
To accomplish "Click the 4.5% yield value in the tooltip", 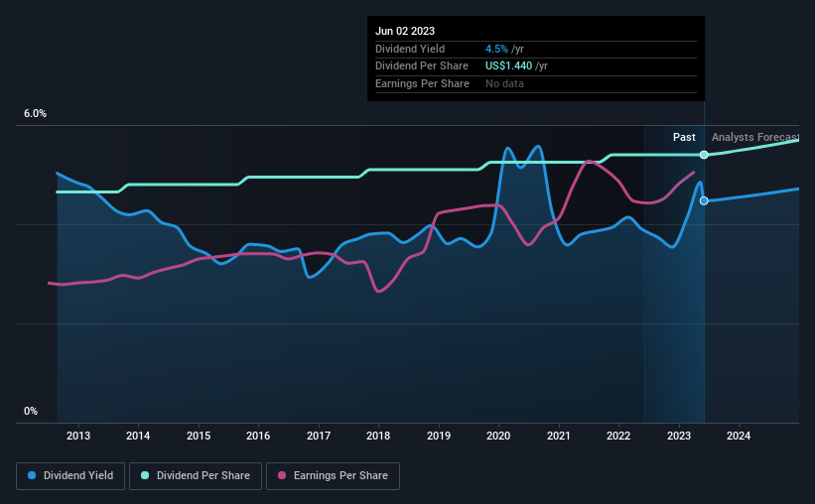I will point(496,49).
